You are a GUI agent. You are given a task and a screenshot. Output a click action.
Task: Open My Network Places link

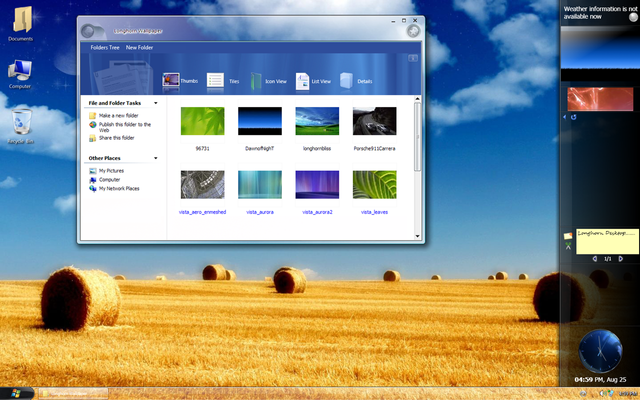click(x=119, y=189)
